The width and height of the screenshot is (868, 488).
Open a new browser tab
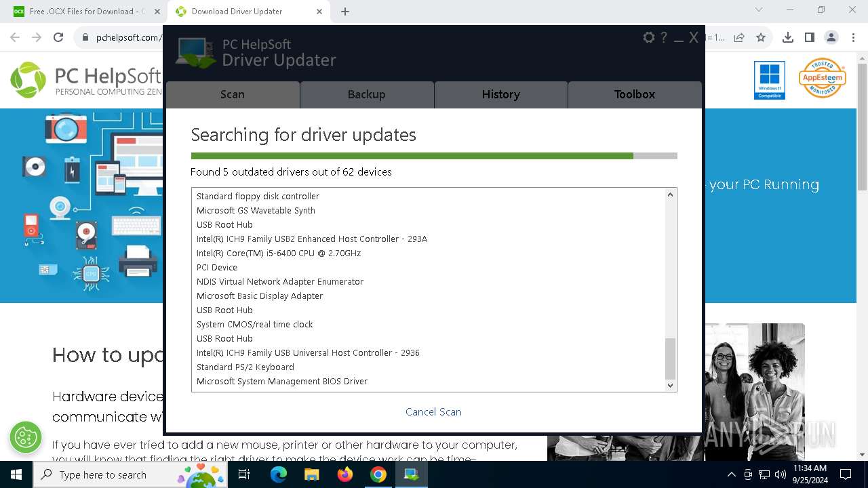[345, 12]
